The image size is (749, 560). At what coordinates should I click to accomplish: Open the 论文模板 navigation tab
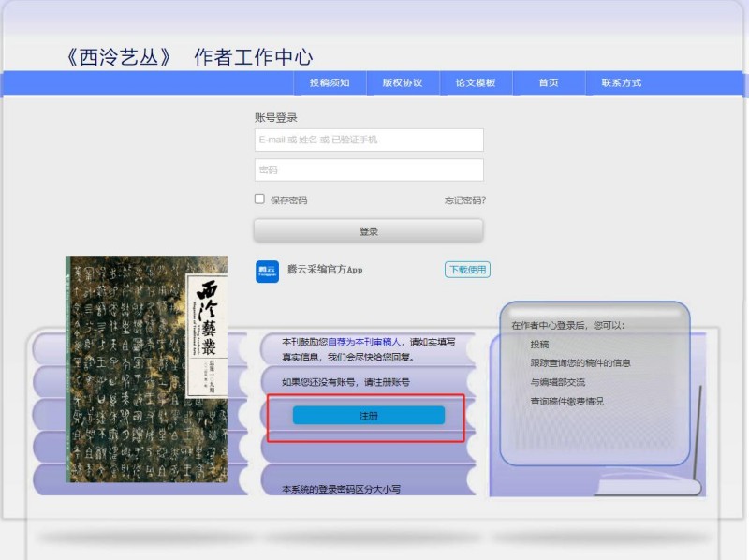[476, 82]
